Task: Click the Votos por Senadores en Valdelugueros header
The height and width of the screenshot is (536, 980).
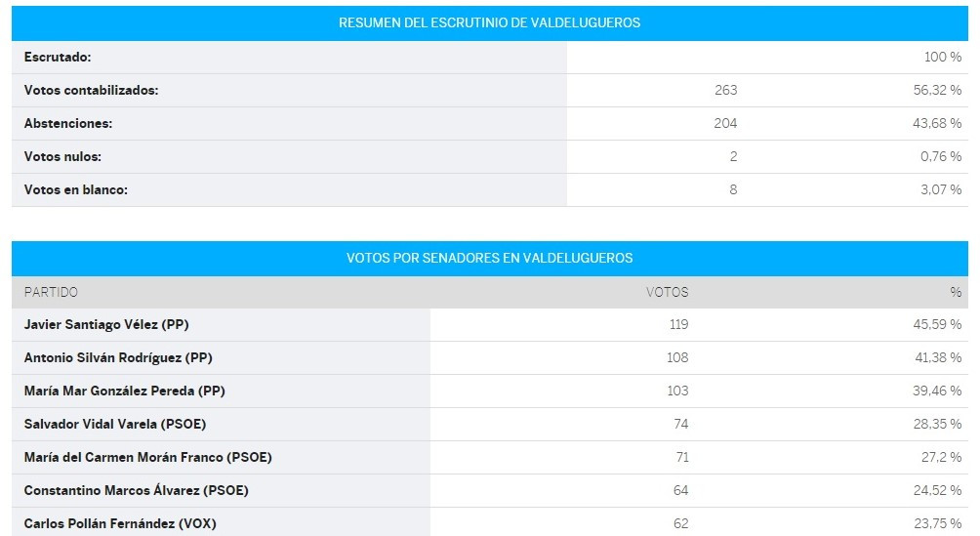Action: click(x=489, y=259)
